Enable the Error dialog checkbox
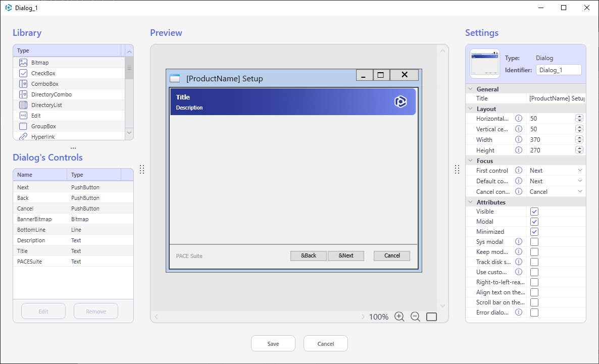 (534, 313)
